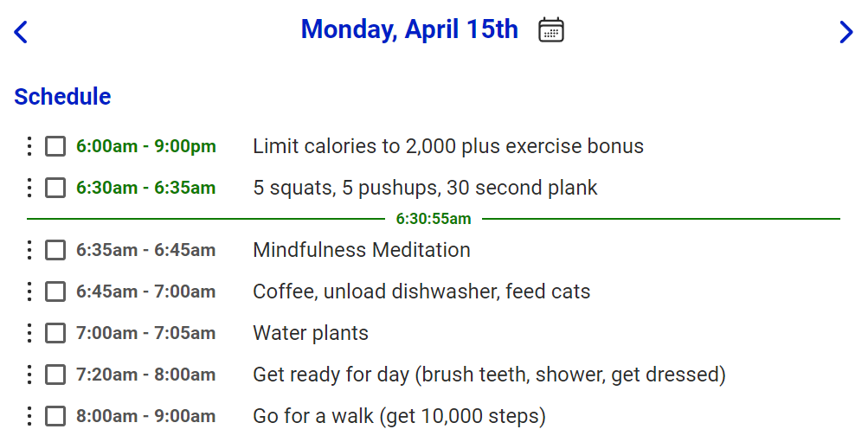Go to the next day
868x442 pixels.
click(x=845, y=32)
